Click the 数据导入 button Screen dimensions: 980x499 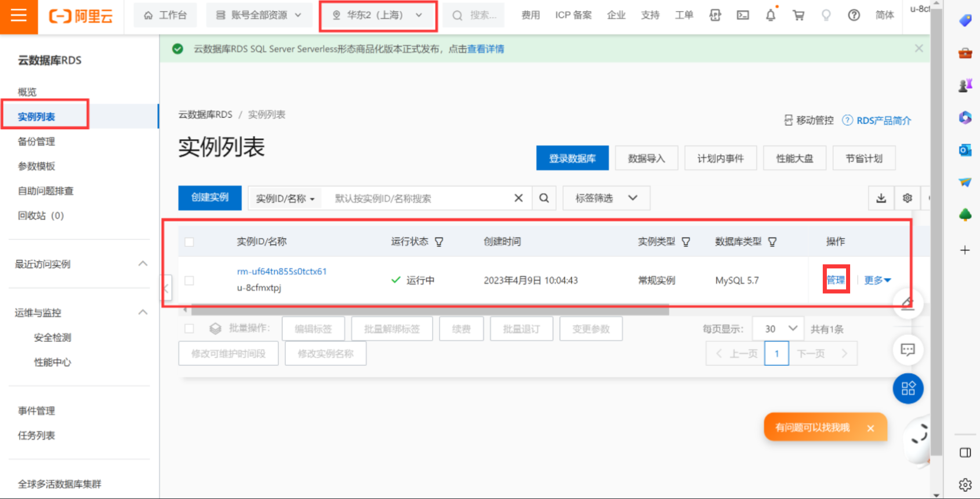coord(647,158)
